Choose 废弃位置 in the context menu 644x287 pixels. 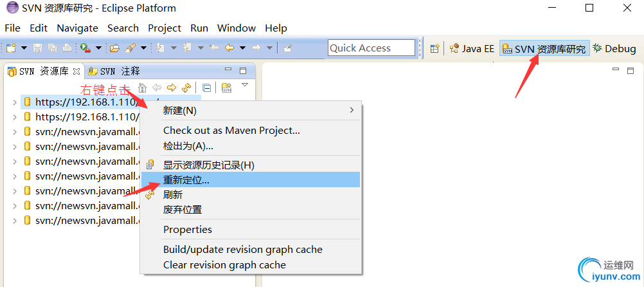click(251, 210)
